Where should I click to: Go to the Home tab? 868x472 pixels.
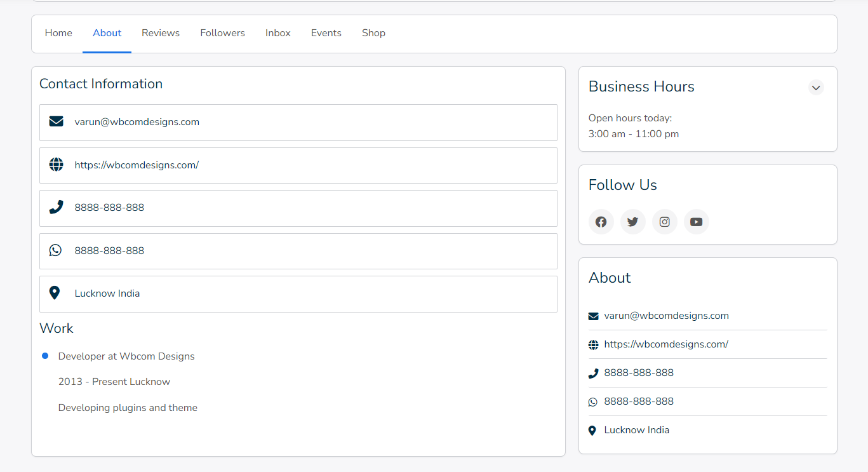click(x=58, y=33)
